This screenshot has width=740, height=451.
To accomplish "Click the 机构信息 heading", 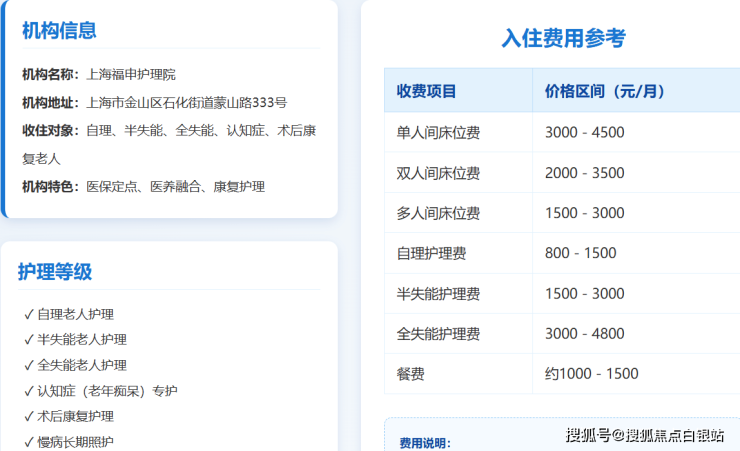I will (x=59, y=31).
